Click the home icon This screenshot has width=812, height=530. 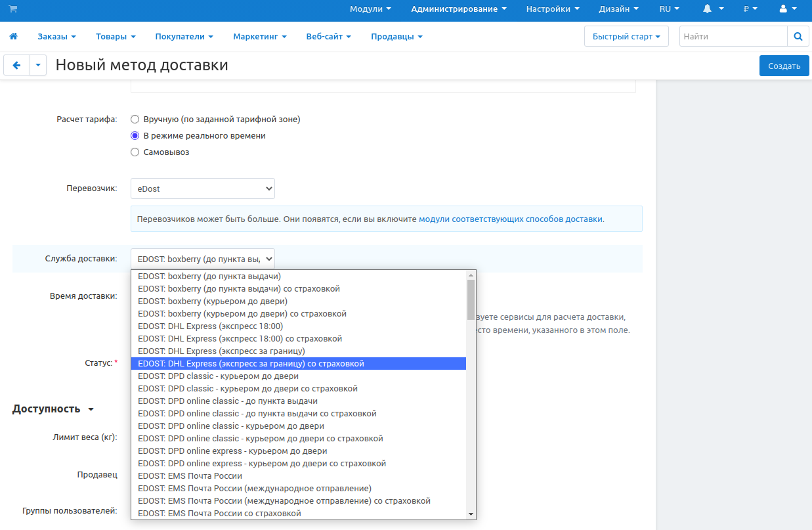click(13, 37)
